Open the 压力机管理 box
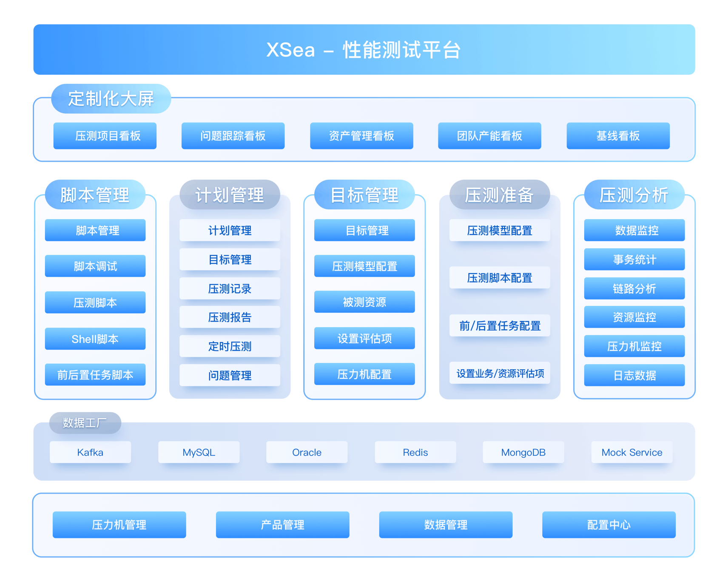This screenshot has height=576, width=728. (x=119, y=525)
